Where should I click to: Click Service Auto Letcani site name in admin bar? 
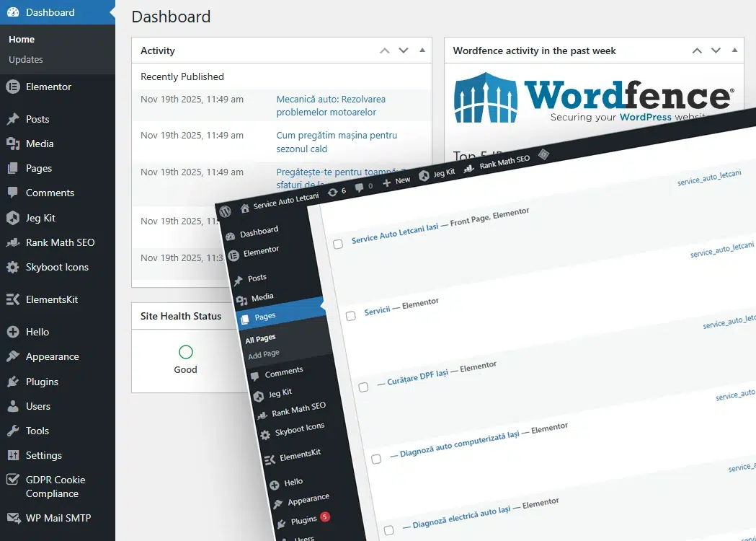click(x=286, y=201)
